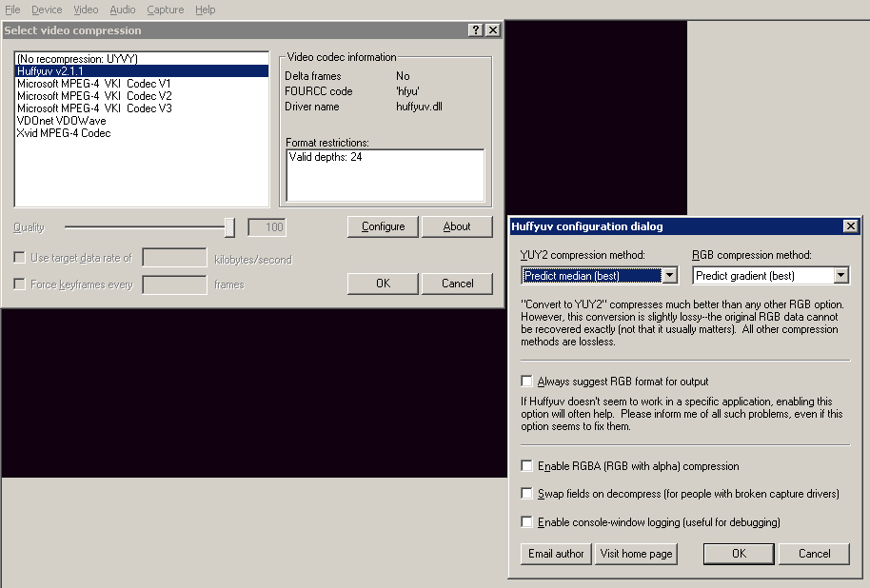The image size is (870, 588).
Task: Click OK in Huffyuv configuration dialog
Action: pyautogui.click(x=739, y=554)
